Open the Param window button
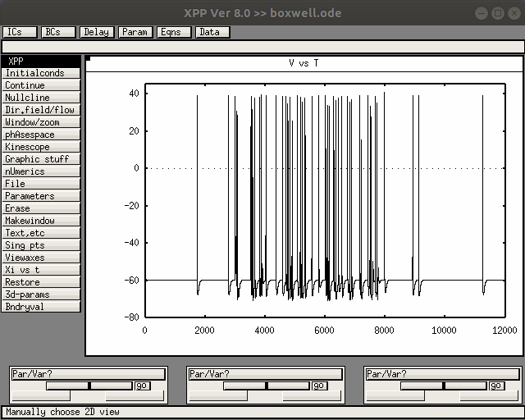Image resolution: width=525 pixels, height=420 pixels. tap(135, 32)
